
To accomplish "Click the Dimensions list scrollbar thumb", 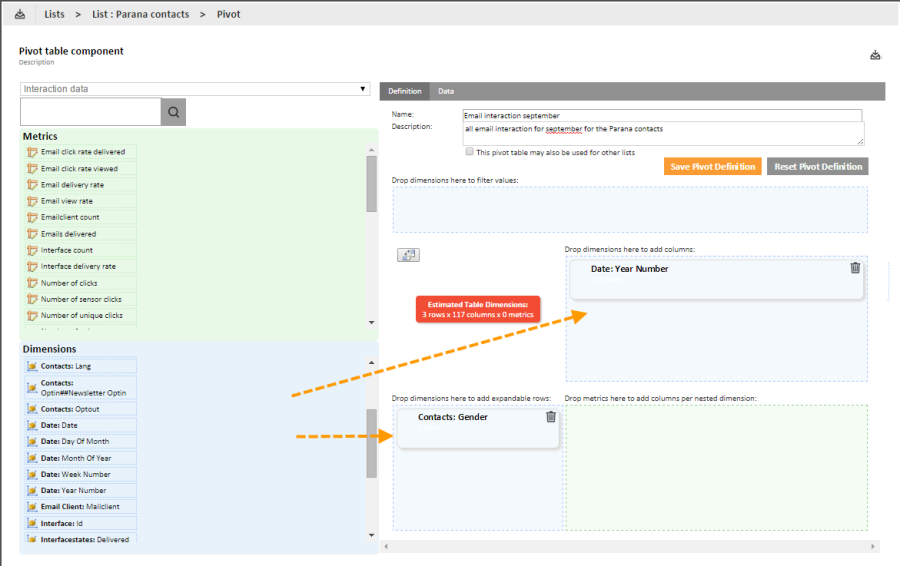I will click(x=372, y=444).
